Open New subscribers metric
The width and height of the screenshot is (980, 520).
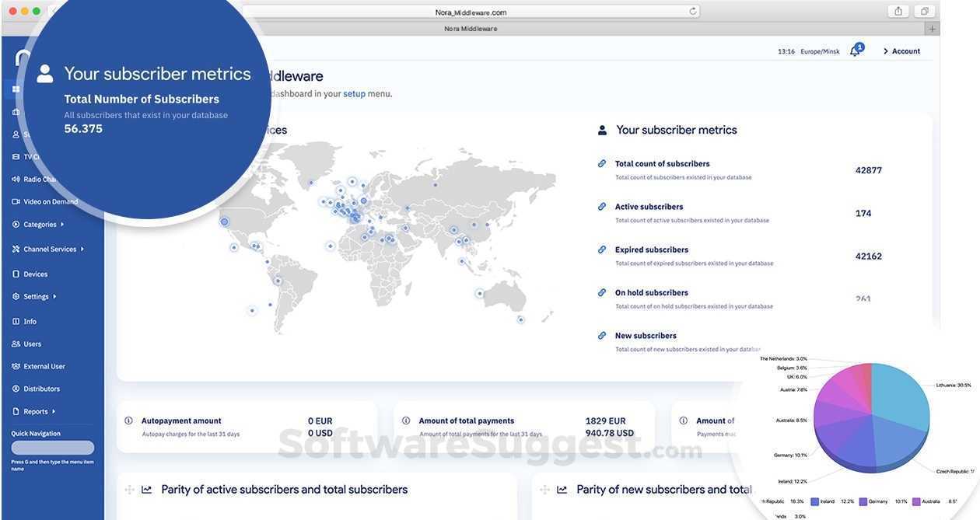pyautogui.click(x=646, y=336)
